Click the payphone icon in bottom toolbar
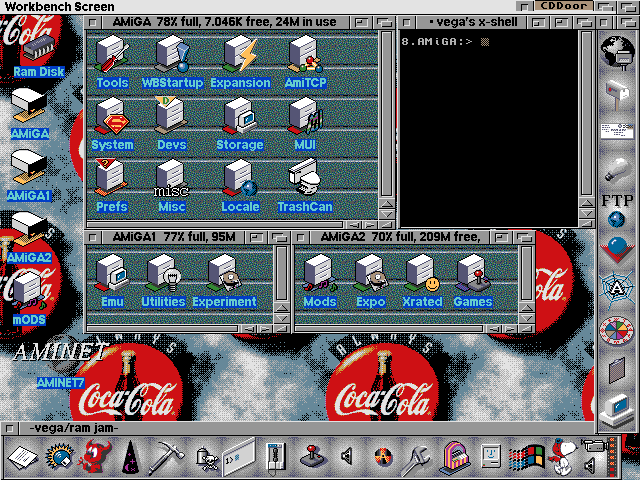640x480 pixels. 274,457
